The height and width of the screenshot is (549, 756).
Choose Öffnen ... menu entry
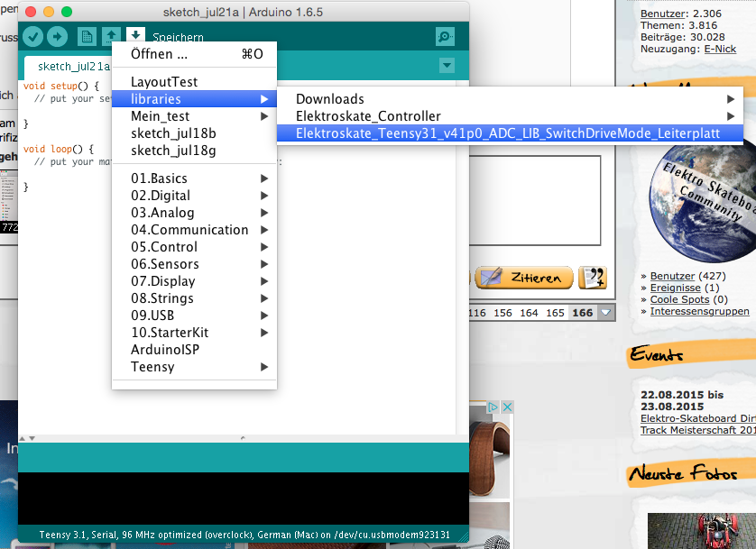194,54
